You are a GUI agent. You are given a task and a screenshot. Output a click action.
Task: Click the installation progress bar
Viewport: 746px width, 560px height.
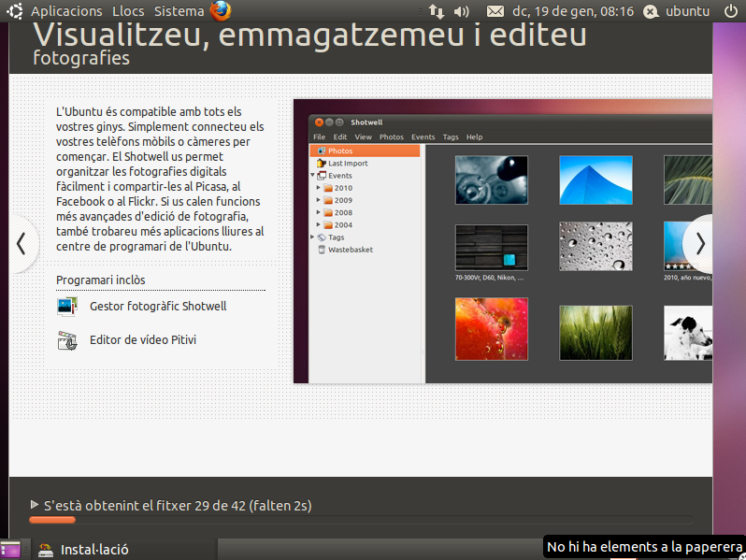tap(361, 520)
